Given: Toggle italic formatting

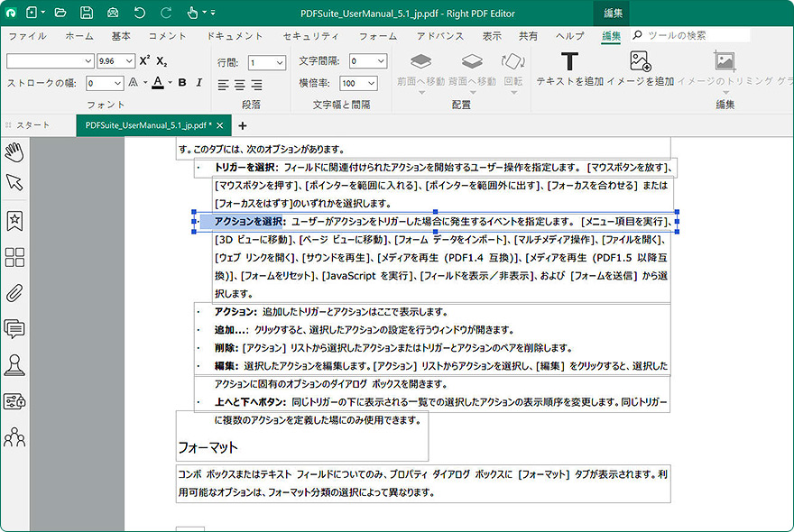Looking at the screenshot, I should 199,83.
